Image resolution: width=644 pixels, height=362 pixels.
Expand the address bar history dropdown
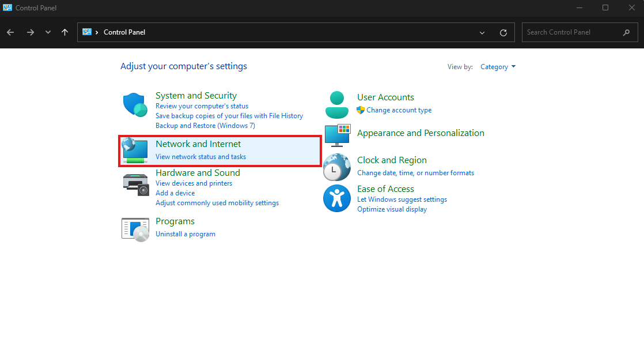coord(482,32)
